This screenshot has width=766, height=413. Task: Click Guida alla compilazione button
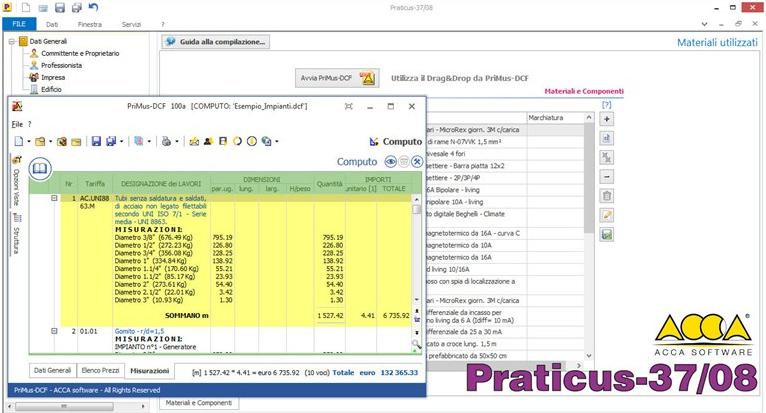point(216,42)
